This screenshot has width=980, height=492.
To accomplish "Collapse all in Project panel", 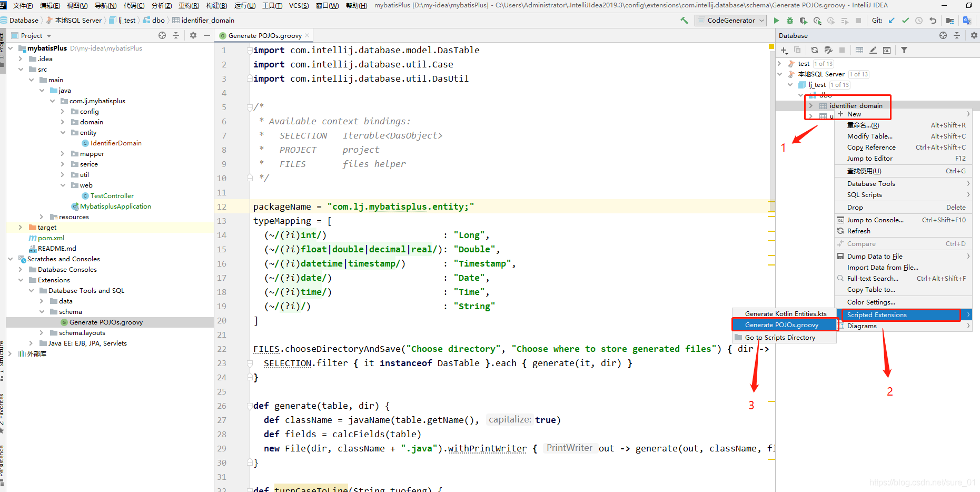I will [176, 35].
